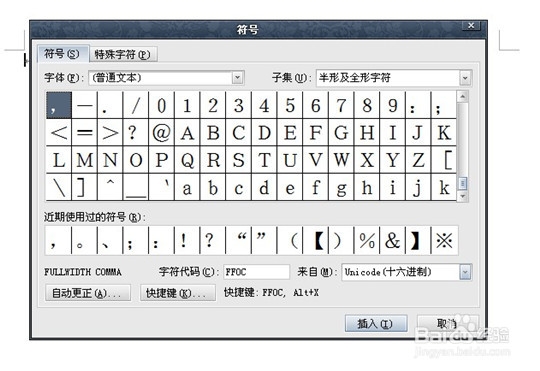The image size is (540, 371).
Task: Select digit 9 in the symbol grid
Action: tap(393, 105)
